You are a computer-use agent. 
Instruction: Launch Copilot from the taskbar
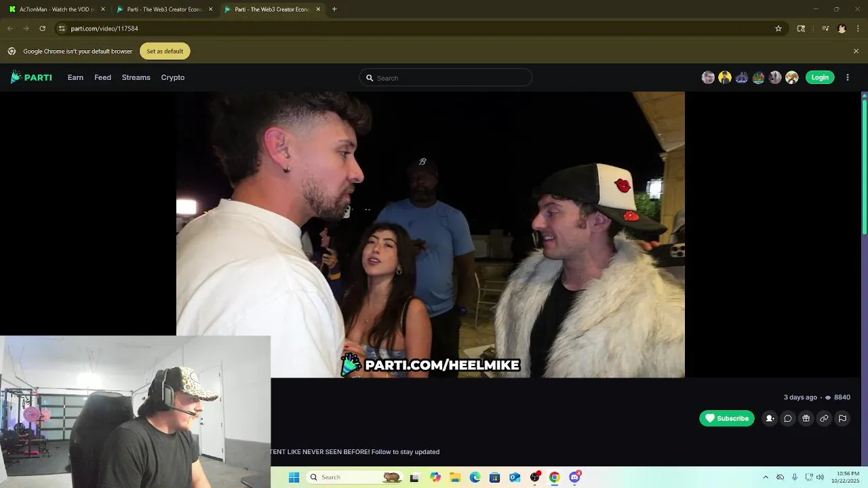click(435, 477)
